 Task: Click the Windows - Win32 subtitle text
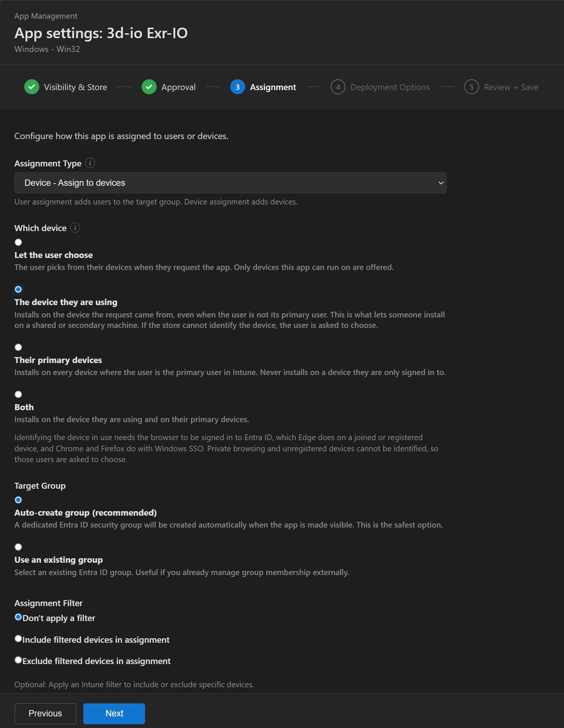click(47, 49)
